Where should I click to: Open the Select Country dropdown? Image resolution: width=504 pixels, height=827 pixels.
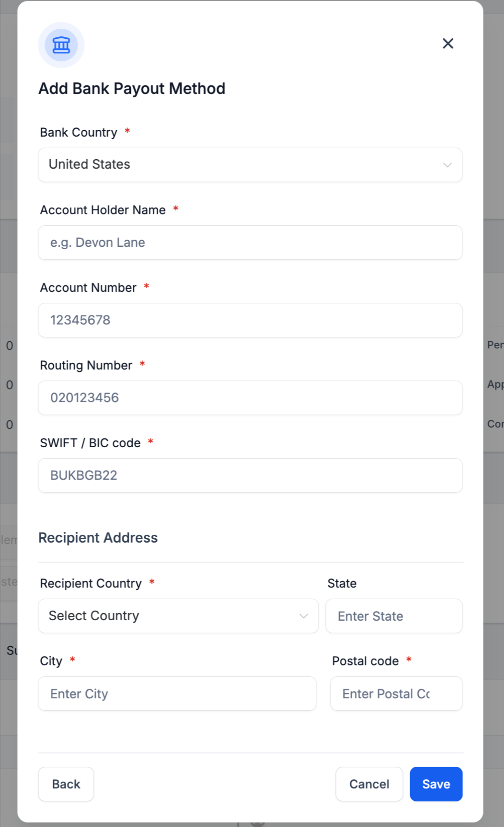pyautogui.click(x=178, y=616)
